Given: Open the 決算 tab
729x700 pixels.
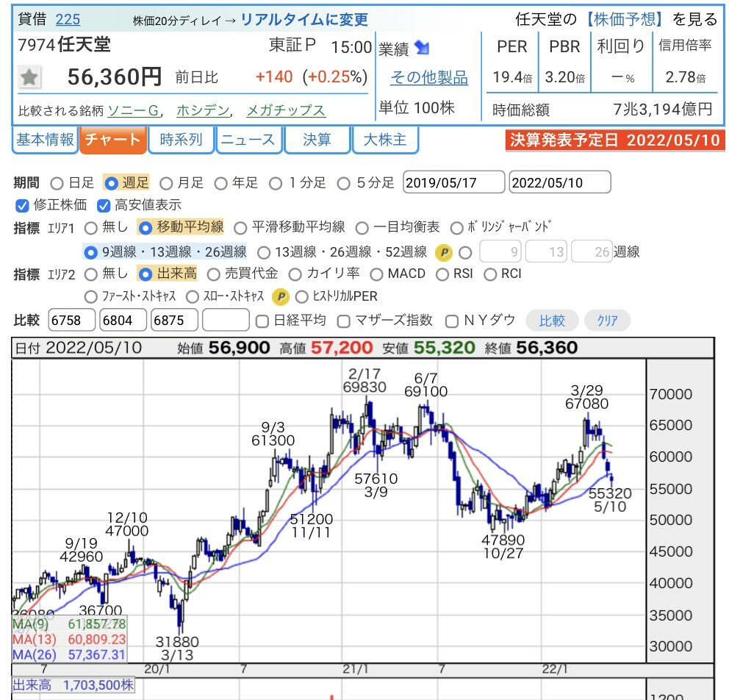Looking at the screenshot, I should [317, 140].
